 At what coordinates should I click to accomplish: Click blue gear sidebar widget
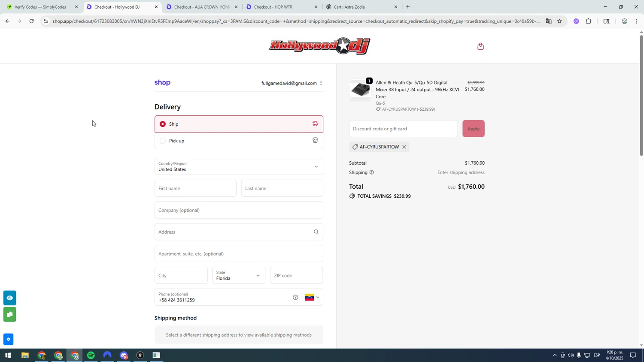[8, 339]
